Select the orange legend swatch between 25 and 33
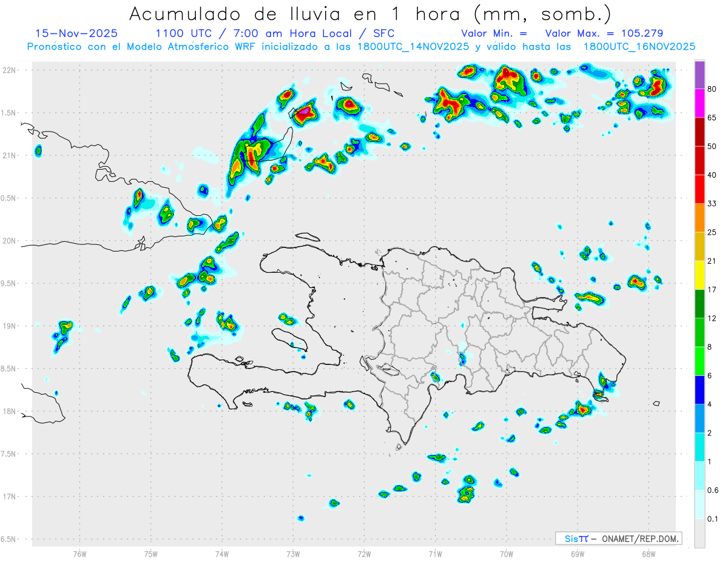The height and width of the screenshot is (562, 728). (x=699, y=218)
